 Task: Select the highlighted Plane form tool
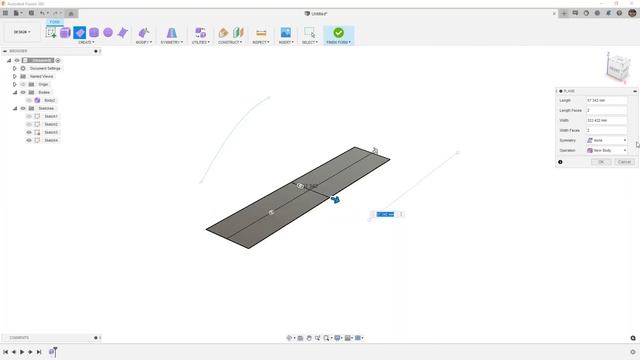pyautogui.click(x=80, y=33)
